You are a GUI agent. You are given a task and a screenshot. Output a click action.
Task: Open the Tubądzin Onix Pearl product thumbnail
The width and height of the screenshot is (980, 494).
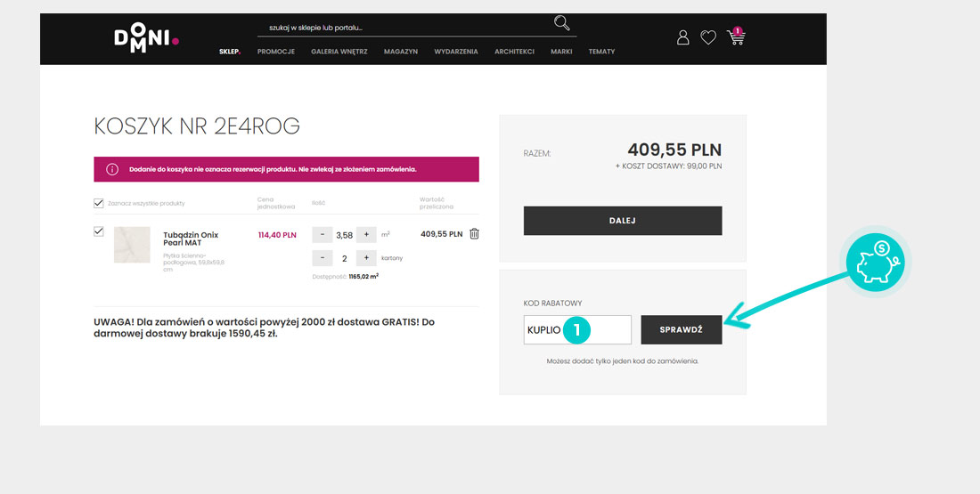coord(132,245)
